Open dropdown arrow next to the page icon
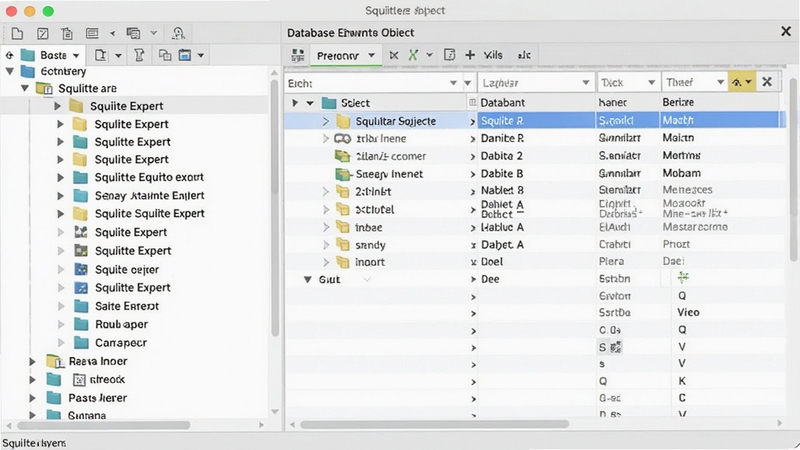 coord(118,56)
